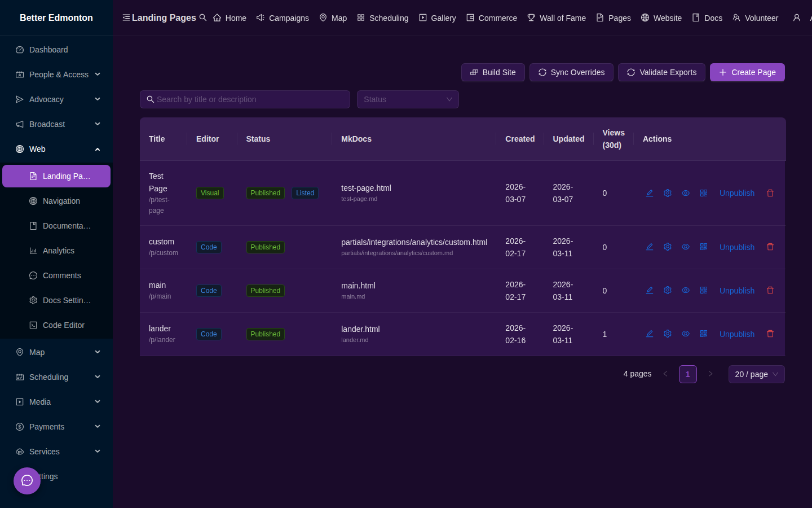
Task: Open settings gear for main page
Action: click(x=668, y=291)
